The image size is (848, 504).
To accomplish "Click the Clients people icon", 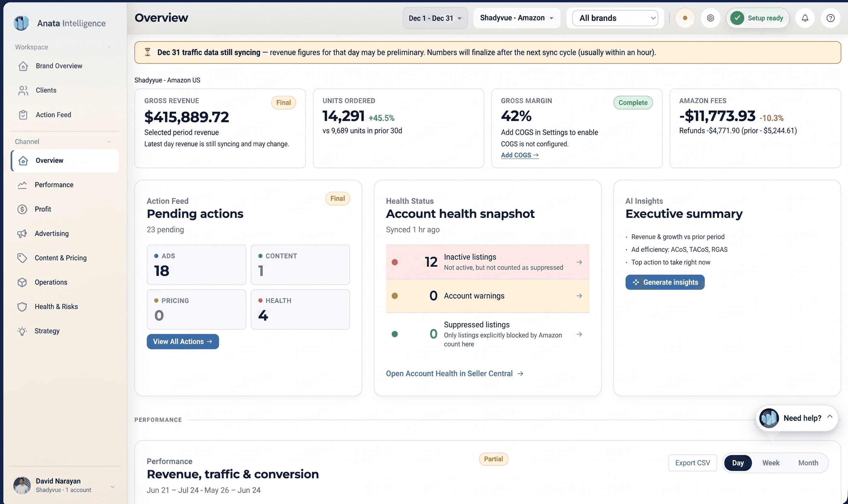I will [23, 90].
